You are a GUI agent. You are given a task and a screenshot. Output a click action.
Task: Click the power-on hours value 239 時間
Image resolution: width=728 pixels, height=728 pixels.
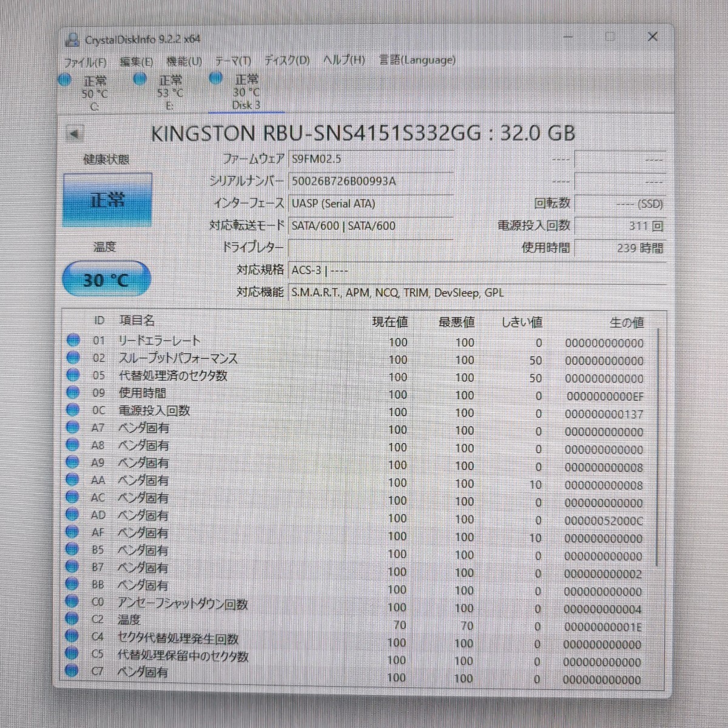[x=620, y=248]
